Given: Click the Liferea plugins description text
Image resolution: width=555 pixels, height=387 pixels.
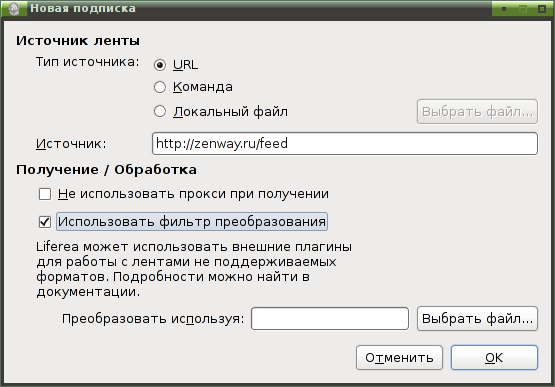Looking at the screenshot, I should point(194,269).
